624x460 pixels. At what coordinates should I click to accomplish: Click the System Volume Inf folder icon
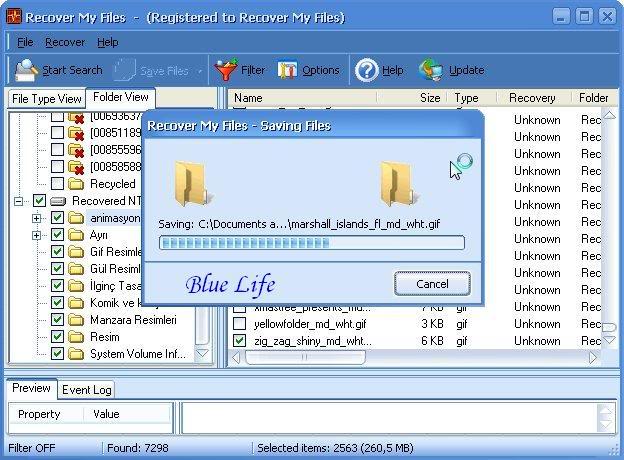click(x=76, y=354)
